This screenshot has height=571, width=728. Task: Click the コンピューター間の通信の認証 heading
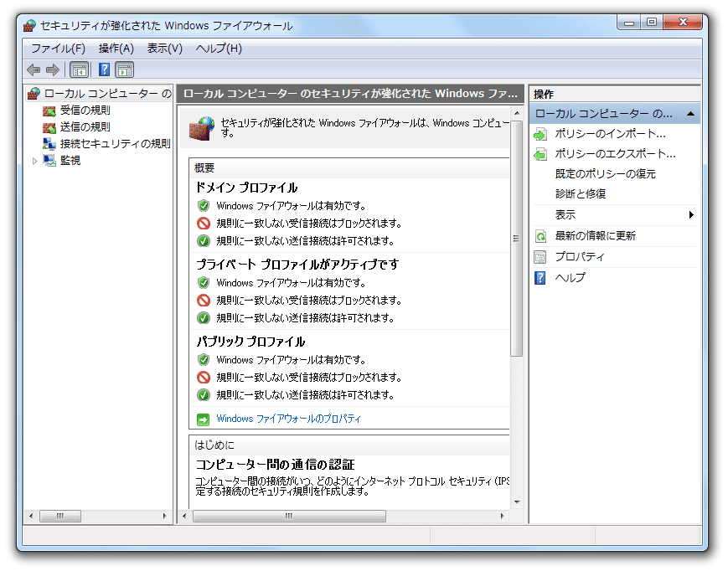tap(275, 465)
